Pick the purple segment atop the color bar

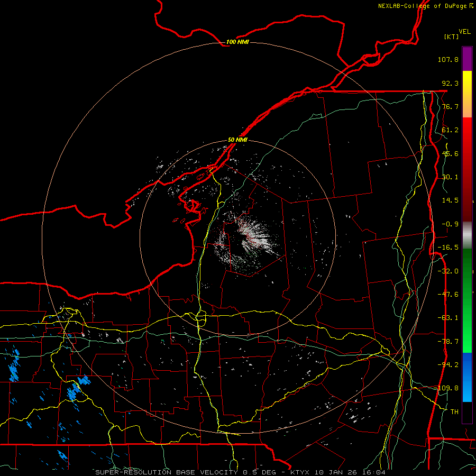(x=467, y=59)
